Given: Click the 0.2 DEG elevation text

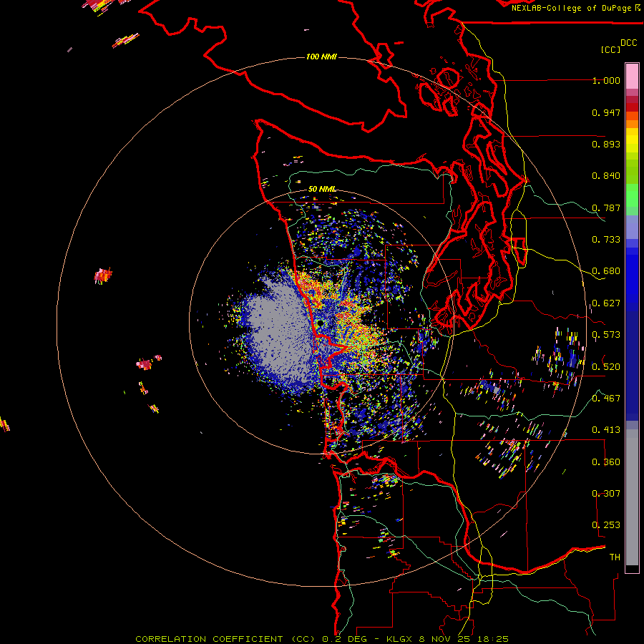Looking at the screenshot, I should click(345, 639).
